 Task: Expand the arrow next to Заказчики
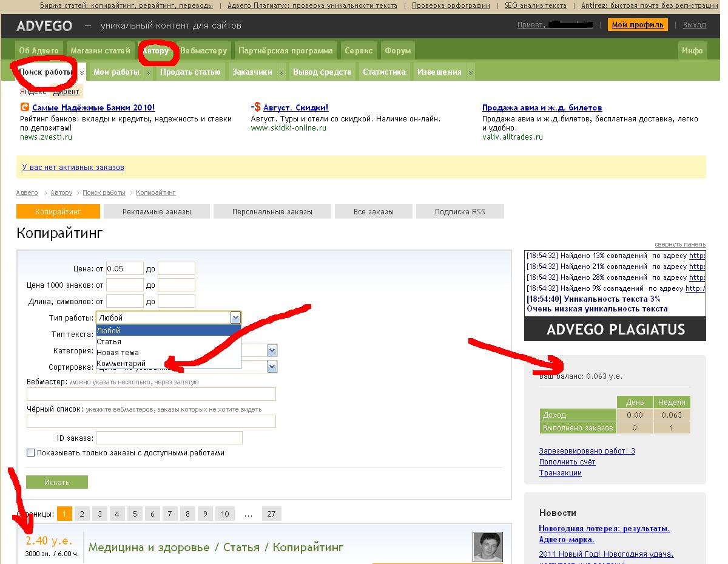(x=281, y=72)
